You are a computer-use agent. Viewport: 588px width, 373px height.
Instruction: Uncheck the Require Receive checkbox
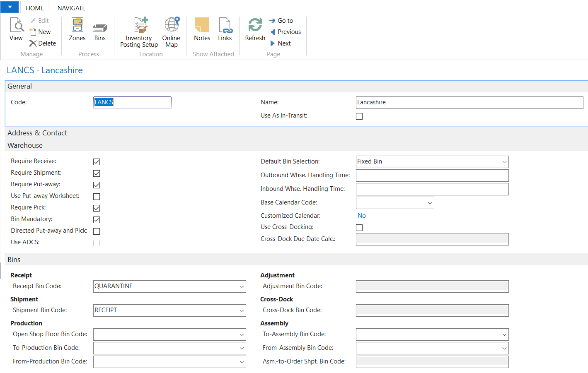[x=97, y=162]
